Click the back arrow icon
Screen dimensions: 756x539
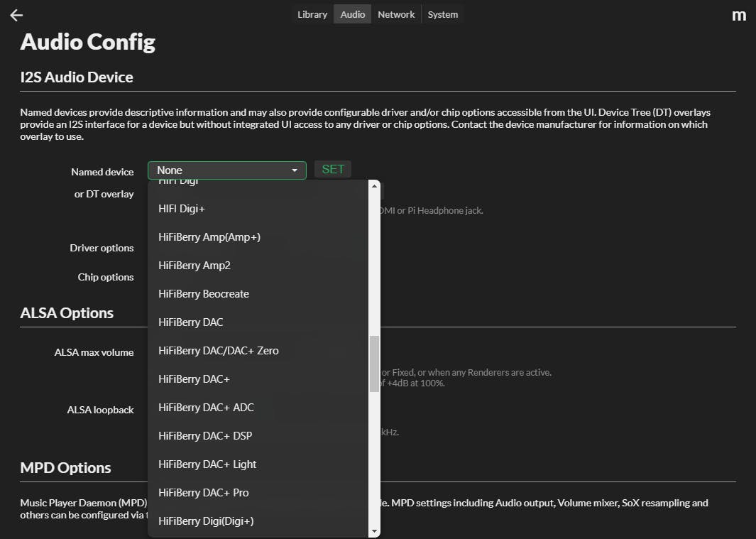(16, 15)
